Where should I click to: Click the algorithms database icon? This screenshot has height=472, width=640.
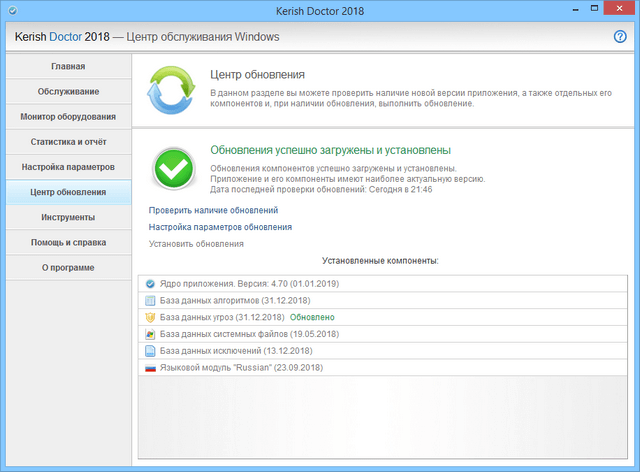click(x=150, y=301)
